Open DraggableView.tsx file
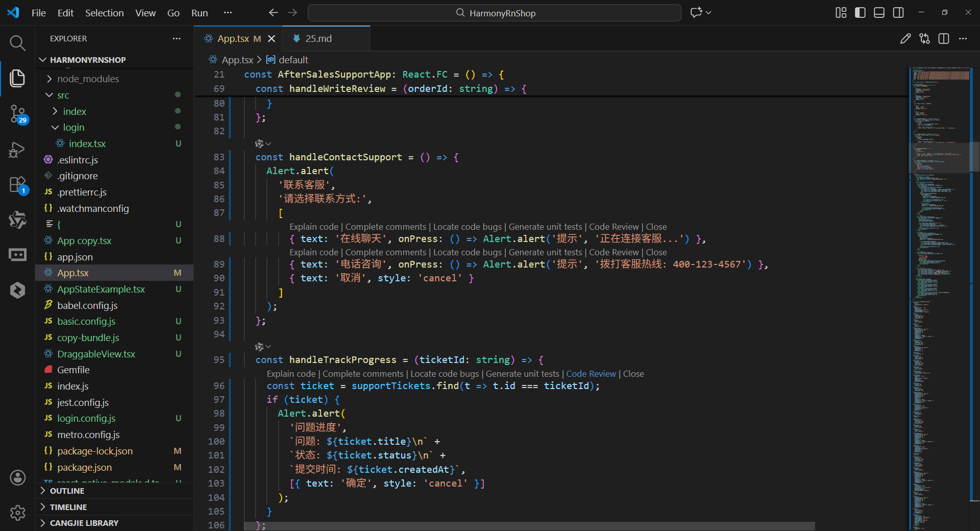This screenshot has height=531, width=980. pos(114,354)
